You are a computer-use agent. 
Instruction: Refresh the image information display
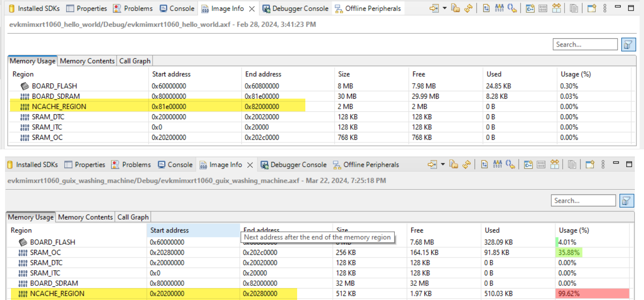(468, 8)
